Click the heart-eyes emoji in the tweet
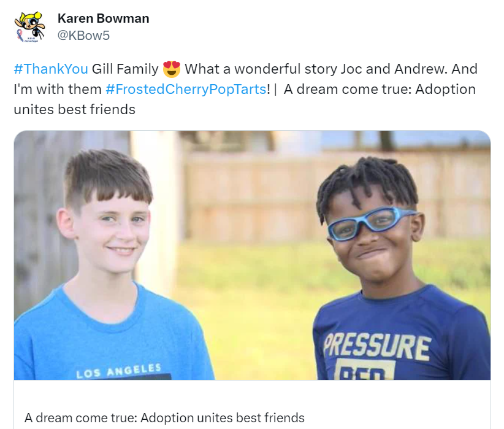The height and width of the screenshot is (429, 504). (171, 69)
